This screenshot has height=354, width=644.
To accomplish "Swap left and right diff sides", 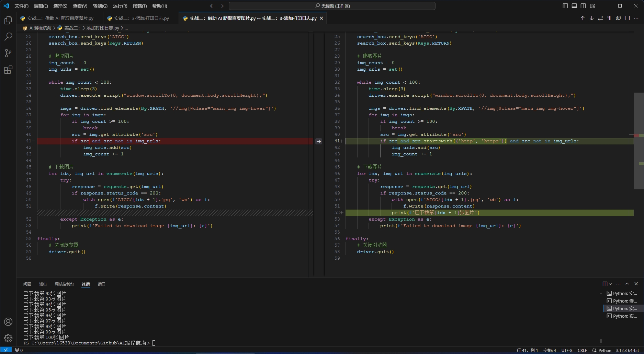I will coord(600,18).
